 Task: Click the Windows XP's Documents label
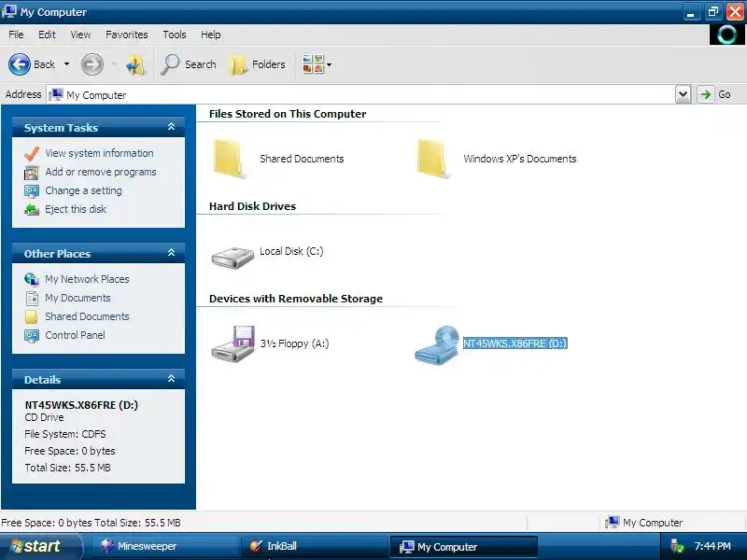[520, 159]
